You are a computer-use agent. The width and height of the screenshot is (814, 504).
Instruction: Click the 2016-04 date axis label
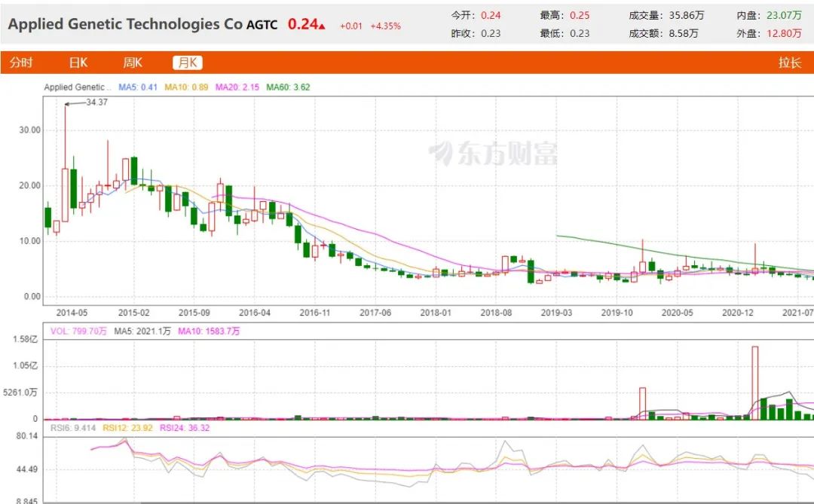[255, 313]
